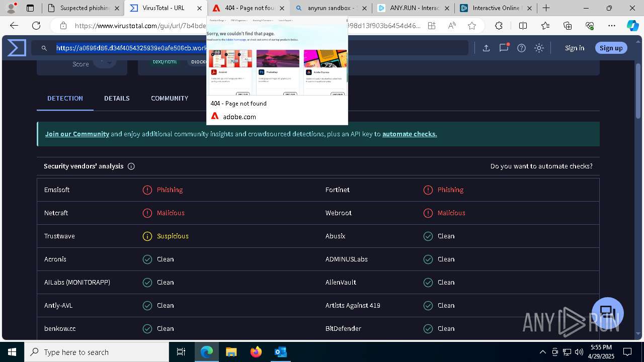Open the notifications chat icon

(504, 48)
